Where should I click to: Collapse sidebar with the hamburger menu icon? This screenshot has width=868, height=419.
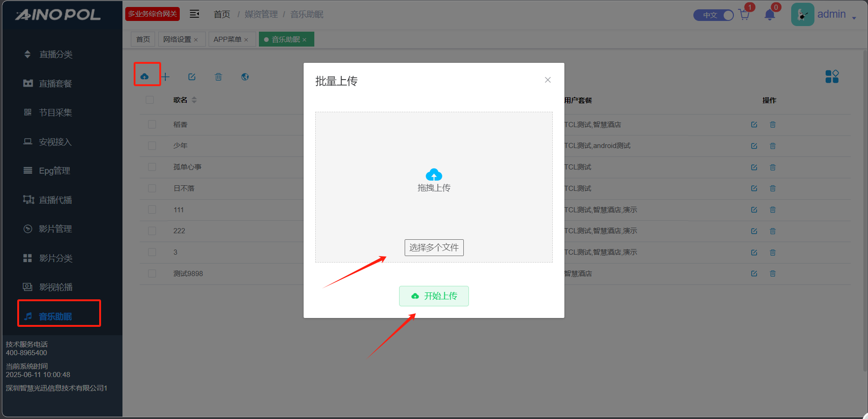(x=195, y=14)
